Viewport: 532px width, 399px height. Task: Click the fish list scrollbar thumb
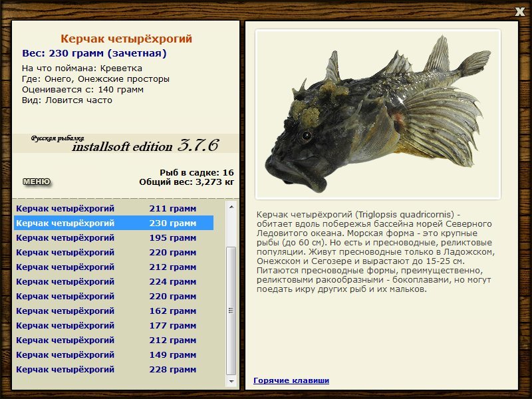tap(231, 311)
